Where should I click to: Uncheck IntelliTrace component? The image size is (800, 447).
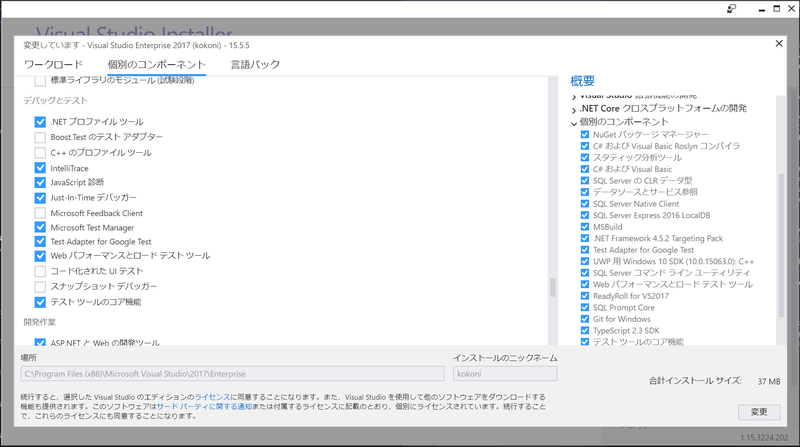click(40, 168)
